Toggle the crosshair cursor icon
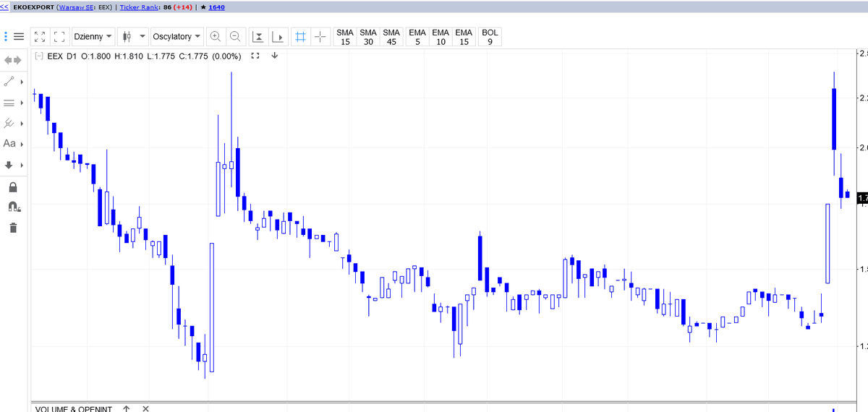This screenshot has height=412, width=868. pyautogui.click(x=320, y=36)
